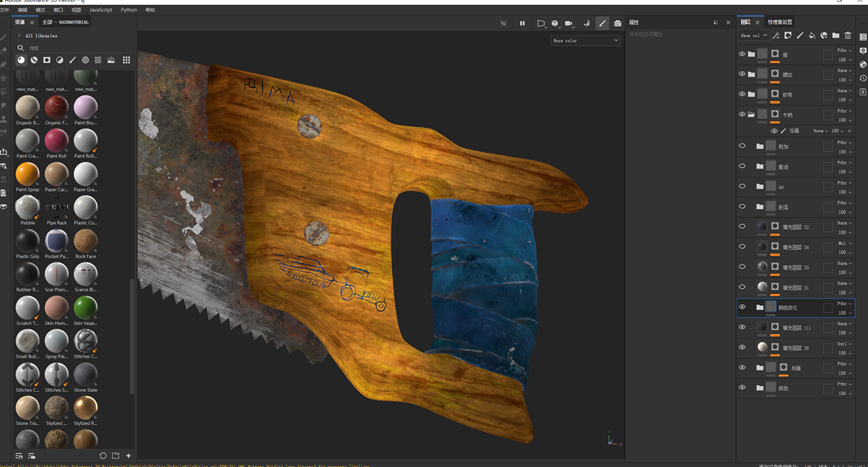
Task: Filter assets by brushes icon
Action: click(x=72, y=60)
